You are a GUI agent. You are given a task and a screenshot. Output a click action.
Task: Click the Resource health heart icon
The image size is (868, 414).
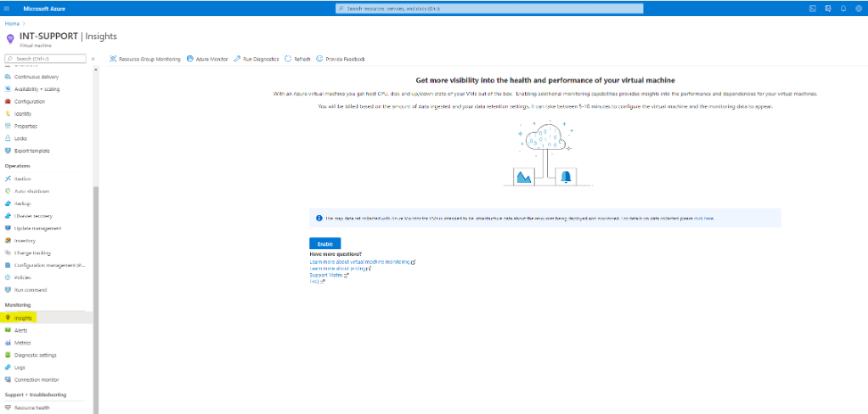8,408
